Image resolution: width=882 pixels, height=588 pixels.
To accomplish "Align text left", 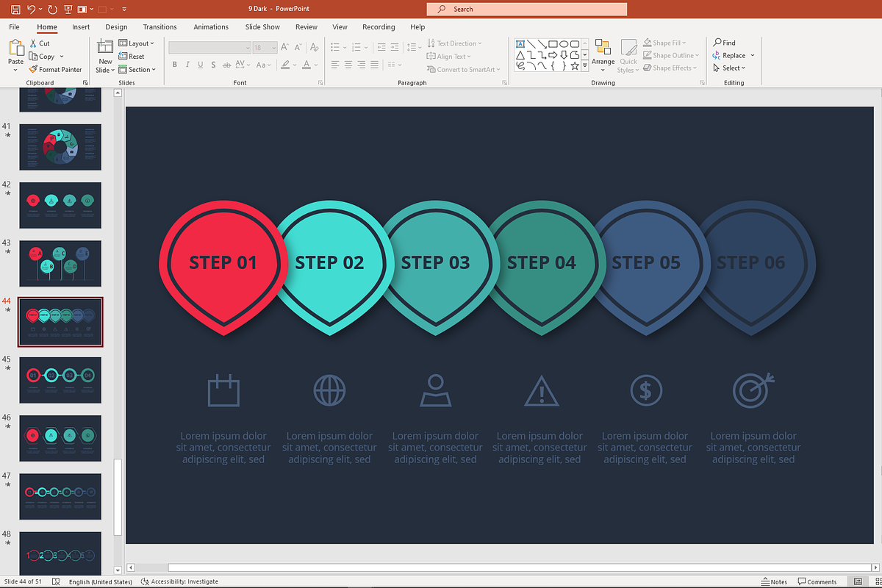I will click(x=335, y=65).
